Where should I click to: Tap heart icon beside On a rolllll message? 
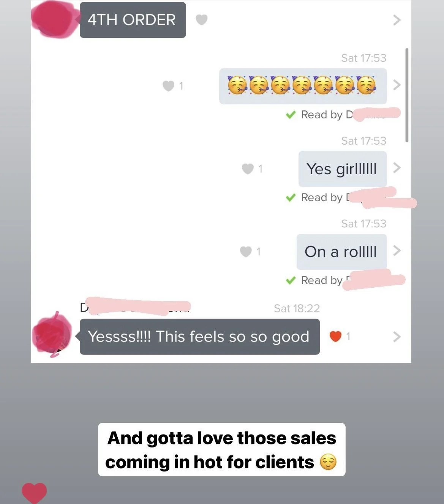(x=246, y=251)
